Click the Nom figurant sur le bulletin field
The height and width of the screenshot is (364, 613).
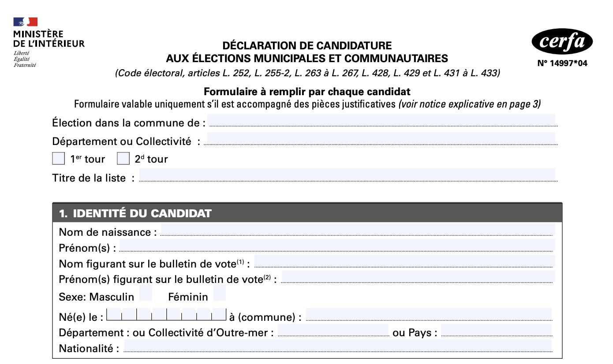coord(404,261)
